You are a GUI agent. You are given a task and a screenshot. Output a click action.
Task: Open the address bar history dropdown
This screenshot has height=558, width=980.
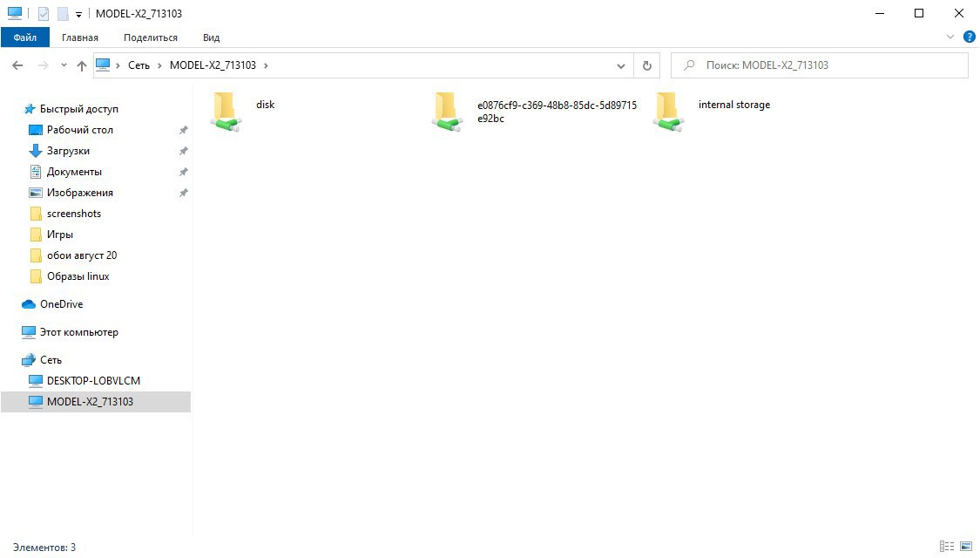coord(620,65)
